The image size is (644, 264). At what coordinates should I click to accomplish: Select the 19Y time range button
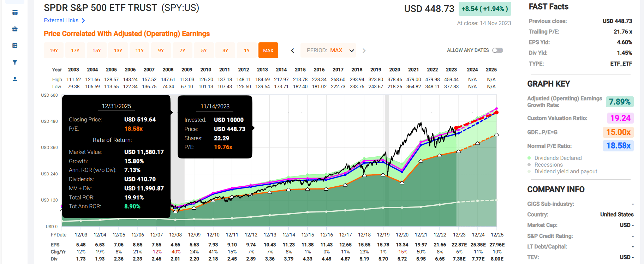coord(54,50)
